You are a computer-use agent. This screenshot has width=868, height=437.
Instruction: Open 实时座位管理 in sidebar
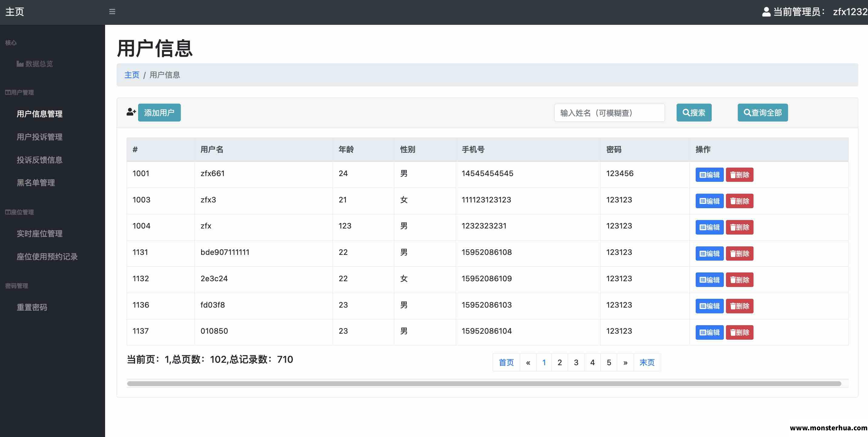pos(39,234)
